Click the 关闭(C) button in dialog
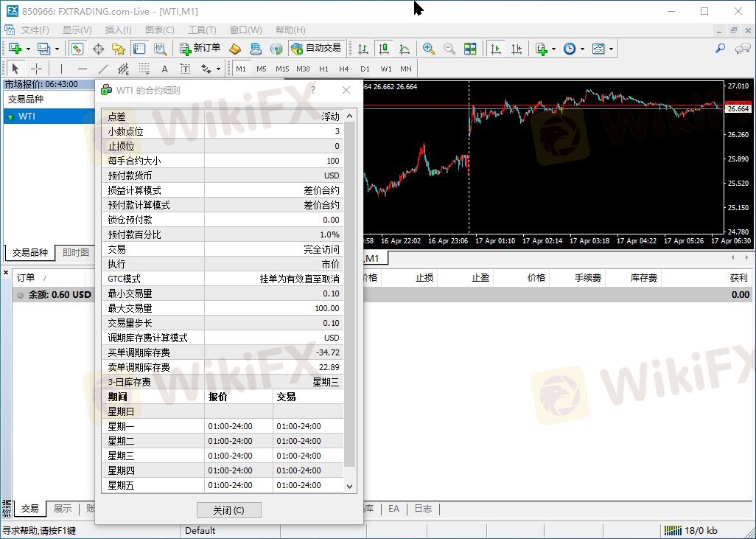This screenshot has height=539, width=756. click(228, 510)
